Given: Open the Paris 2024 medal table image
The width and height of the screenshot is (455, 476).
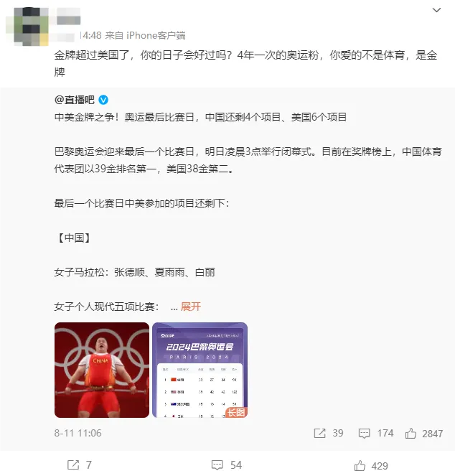Looking at the screenshot, I should (x=200, y=370).
